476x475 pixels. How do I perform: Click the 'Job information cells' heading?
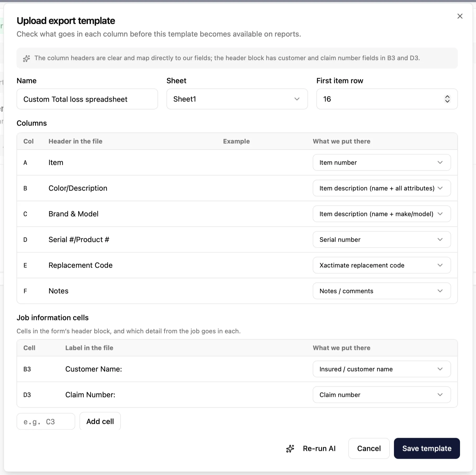(x=53, y=318)
